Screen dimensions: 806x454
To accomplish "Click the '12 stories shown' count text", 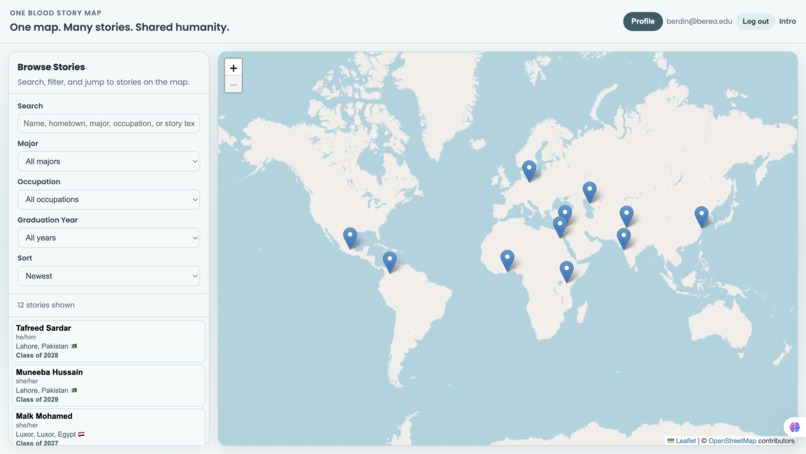I will point(46,305).
